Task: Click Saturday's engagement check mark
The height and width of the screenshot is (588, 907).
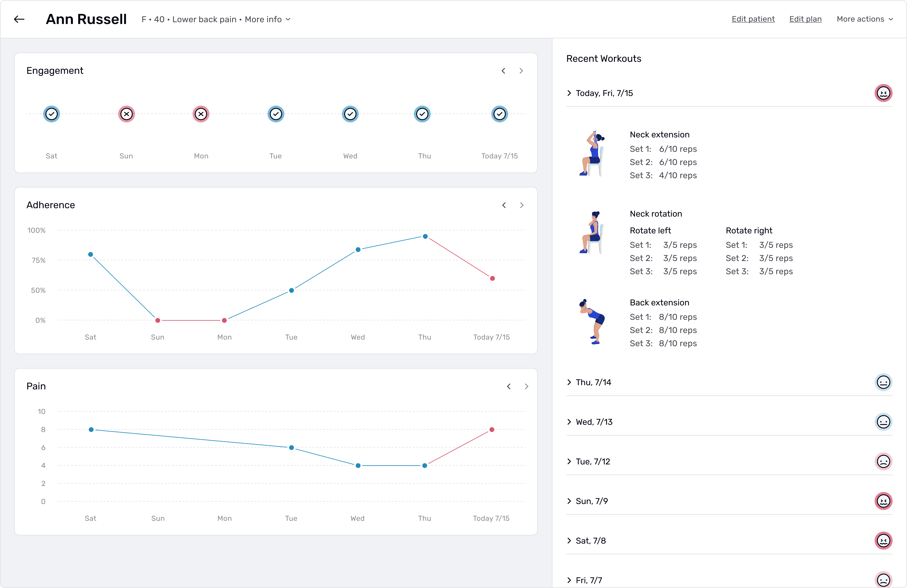Action: (x=51, y=114)
